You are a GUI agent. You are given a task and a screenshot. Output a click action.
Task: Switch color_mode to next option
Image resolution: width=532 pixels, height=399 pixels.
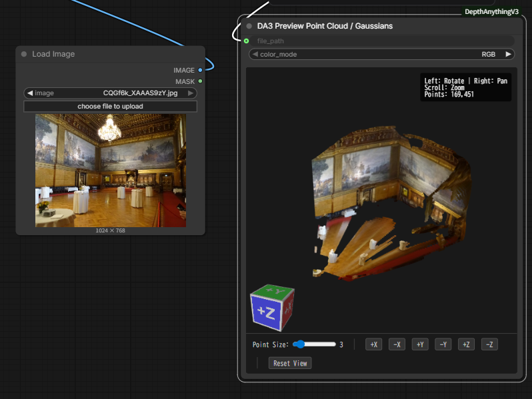(x=509, y=54)
